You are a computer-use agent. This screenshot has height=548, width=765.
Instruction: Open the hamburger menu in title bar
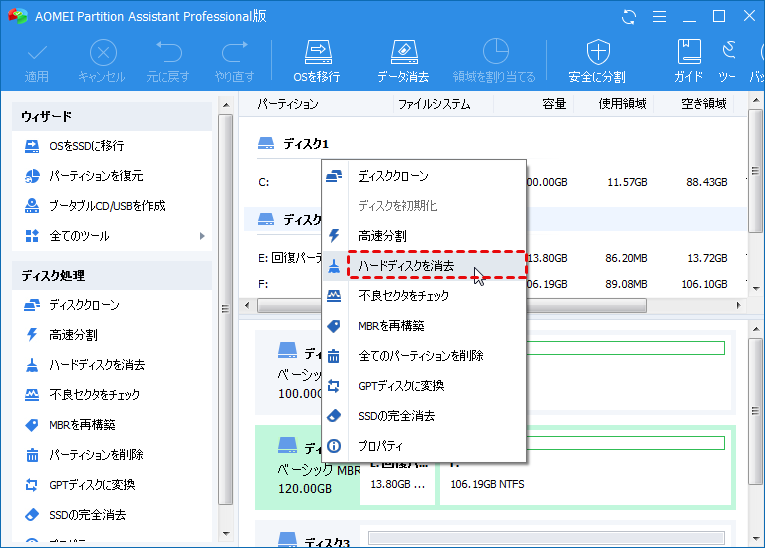(660, 17)
